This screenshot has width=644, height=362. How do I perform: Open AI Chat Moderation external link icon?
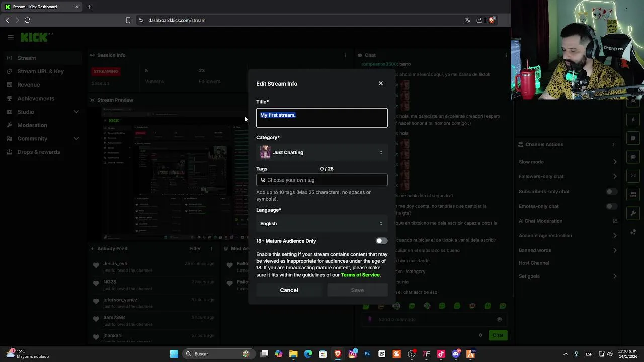615,221
